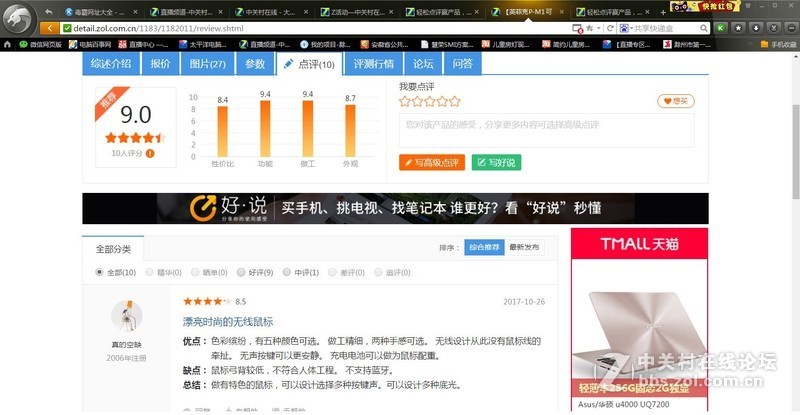Image resolution: width=800 pixels, height=415 pixels.
Task: Switch to the 评测行情 tab
Action: (373, 63)
